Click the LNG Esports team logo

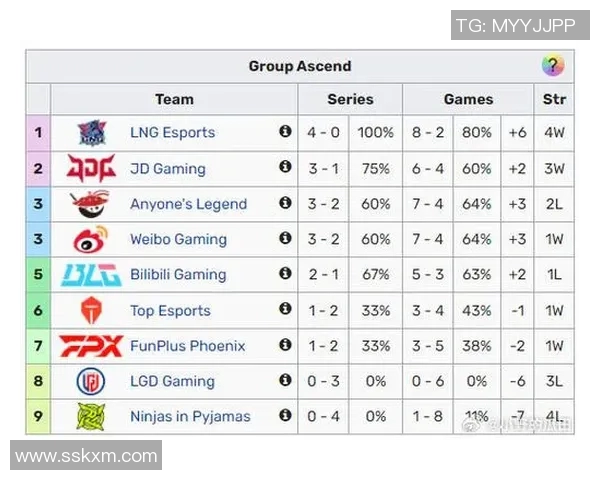92,132
